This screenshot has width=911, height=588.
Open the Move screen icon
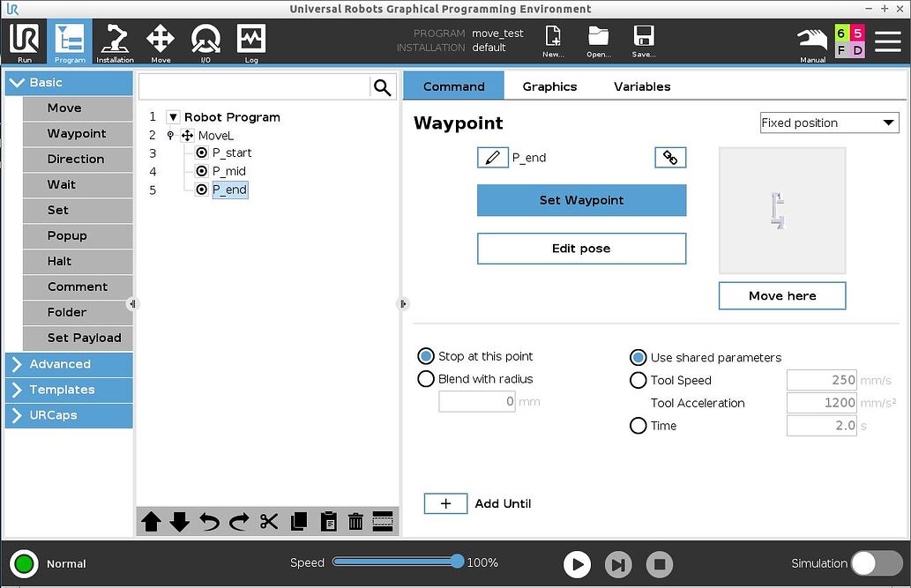[x=160, y=41]
